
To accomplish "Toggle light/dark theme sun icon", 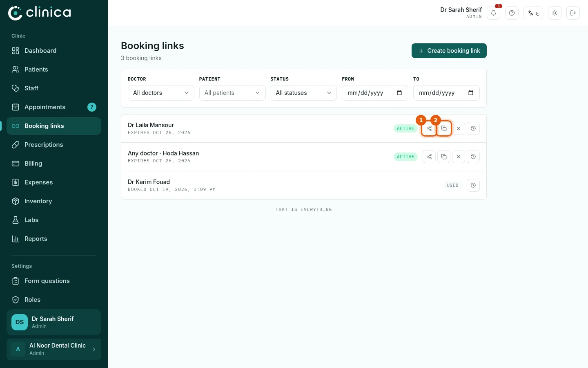I will (x=555, y=13).
